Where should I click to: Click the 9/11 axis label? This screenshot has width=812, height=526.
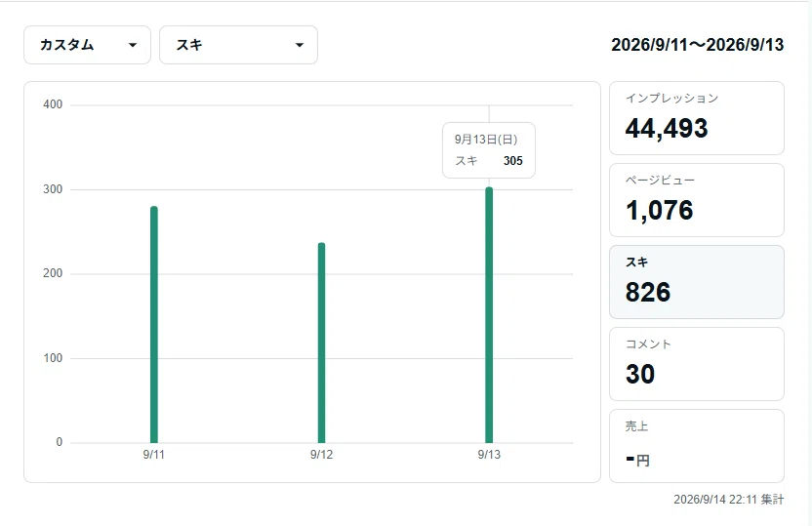(x=154, y=455)
